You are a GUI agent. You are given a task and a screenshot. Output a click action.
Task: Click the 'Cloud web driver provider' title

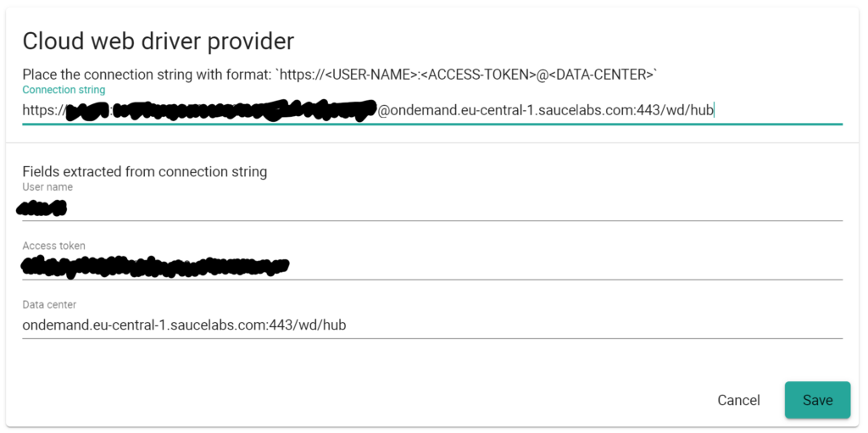[159, 41]
